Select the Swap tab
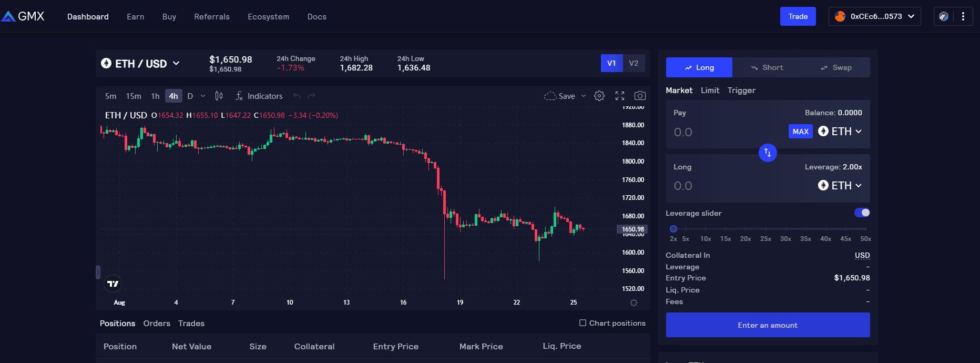This screenshot has height=363, width=980. 836,67
